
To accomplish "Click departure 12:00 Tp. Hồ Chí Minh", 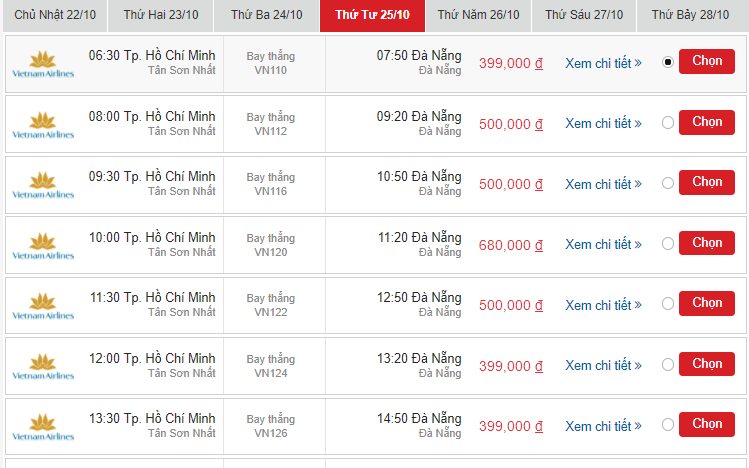I will (152, 359).
